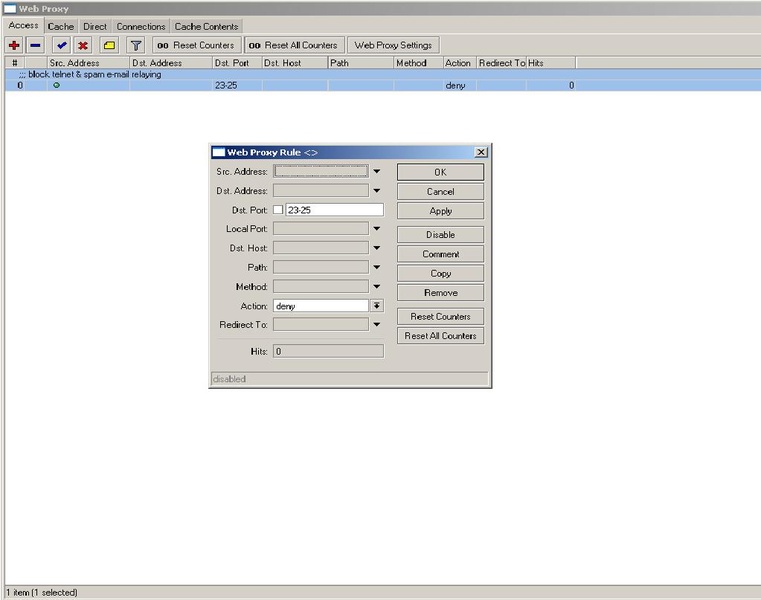Enable the rule using the blue checkmark icon
This screenshot has width=761, height=600.
[62, 46]
